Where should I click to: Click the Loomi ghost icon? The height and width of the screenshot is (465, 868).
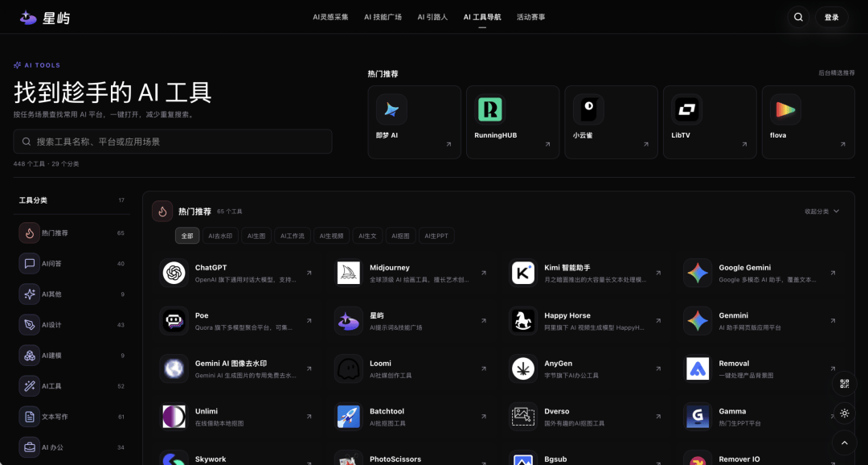point(348,368)
